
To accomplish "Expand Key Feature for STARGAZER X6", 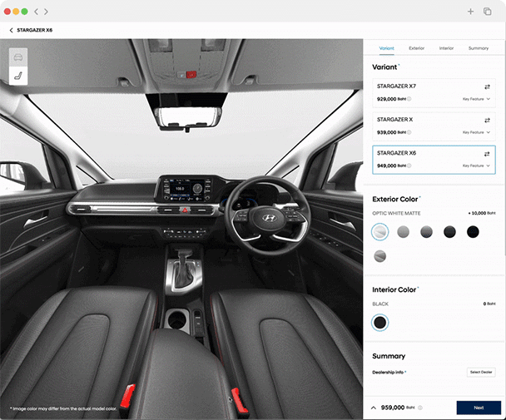I will [x=476, y=166].
